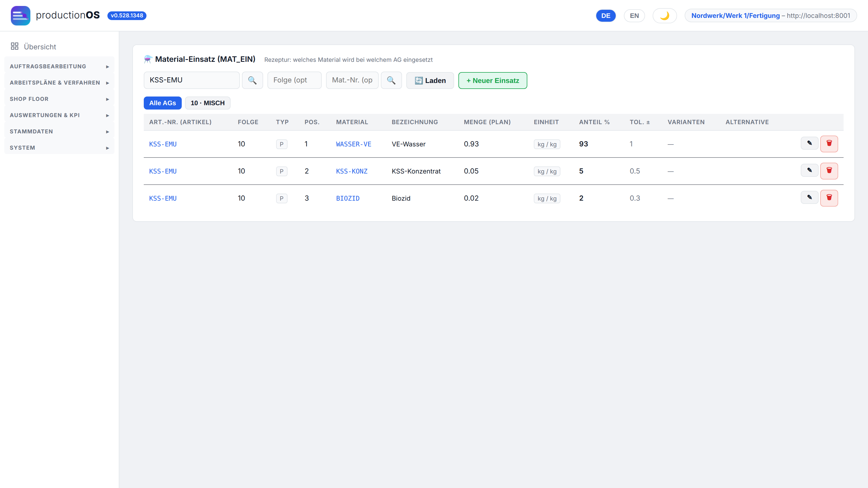This screenshot has height=488, width=868.
Task: Click the article number field KSS-EMU
Action: tap(192, 80)
